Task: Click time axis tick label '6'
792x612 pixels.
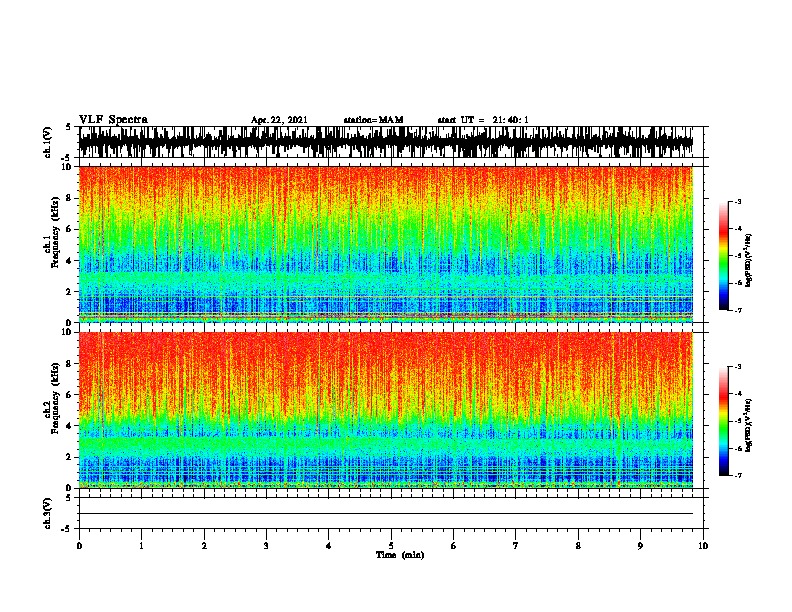Action: click(454, 546)
